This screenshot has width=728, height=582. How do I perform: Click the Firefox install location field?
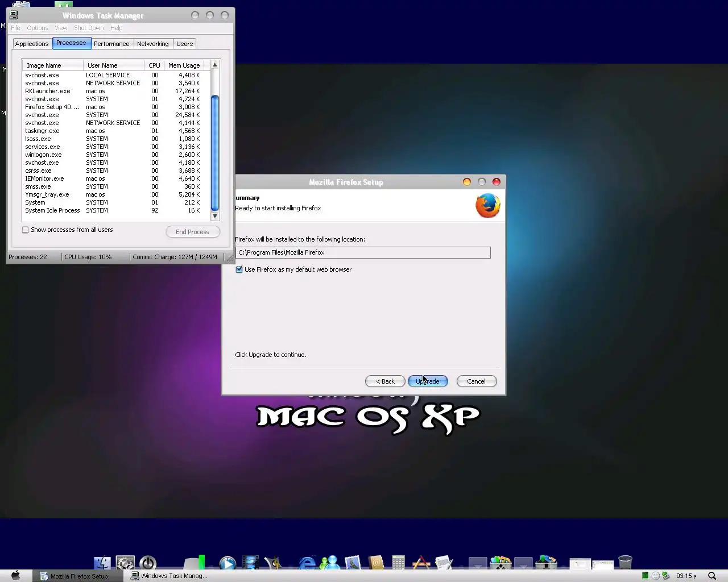point(363,252)
